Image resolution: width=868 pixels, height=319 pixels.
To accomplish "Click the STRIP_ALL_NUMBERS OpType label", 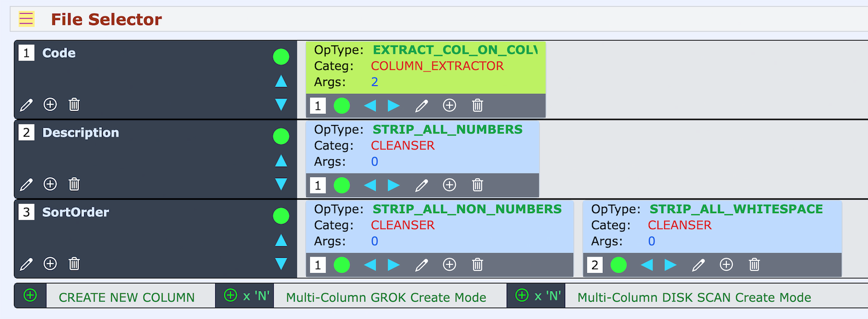I will point(448,129).
